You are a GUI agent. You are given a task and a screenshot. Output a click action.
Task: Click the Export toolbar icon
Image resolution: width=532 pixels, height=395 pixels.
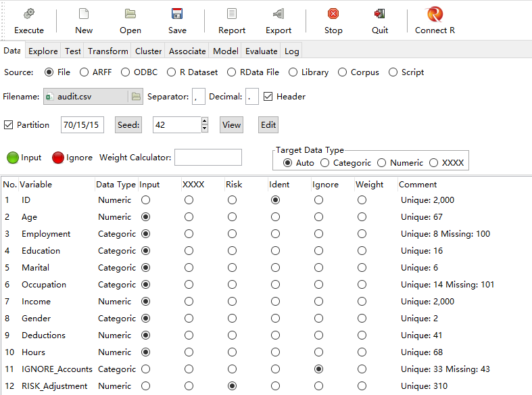click(x=279, y=14)
